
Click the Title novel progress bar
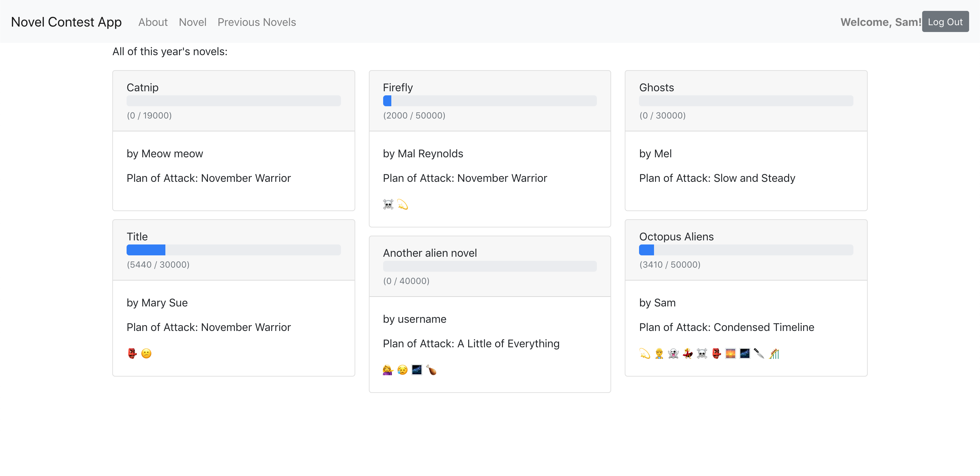click(x=233, y=250)
